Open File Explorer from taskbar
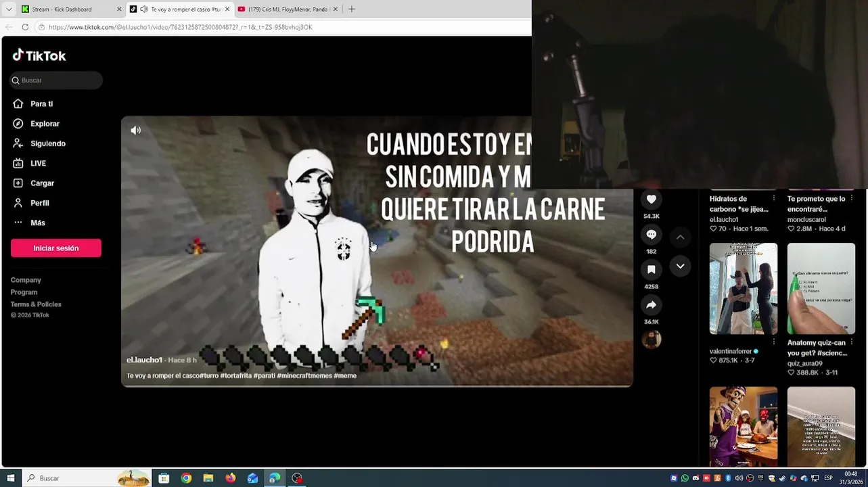 point(208,478)
